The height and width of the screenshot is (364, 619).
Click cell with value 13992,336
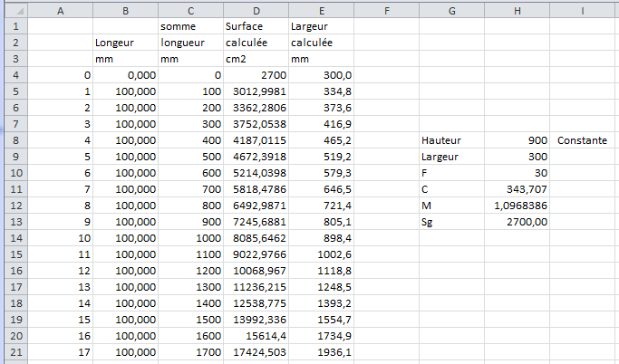tap(256, 320)
